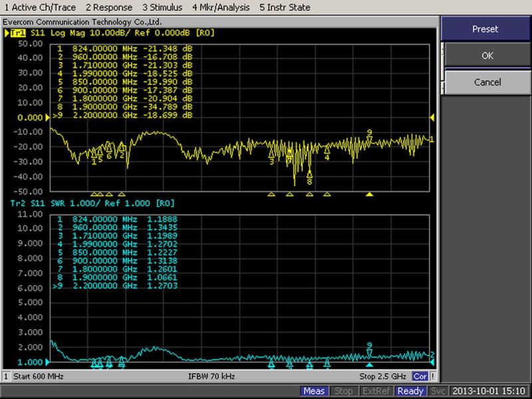532x399 pixels.
Task: Click marker 9 on the Tr2 SWR trace
Action: click(x=370, y=350)
